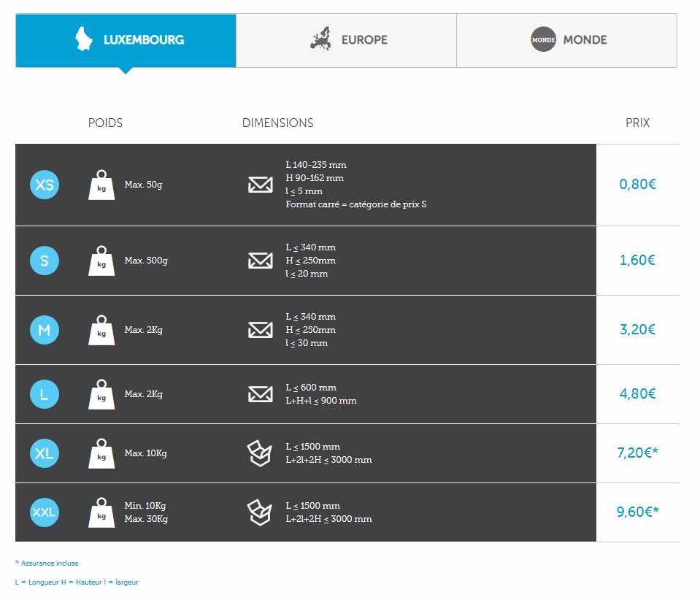
Task: Click the envelope icon in the L row
Action: [261, 394]
